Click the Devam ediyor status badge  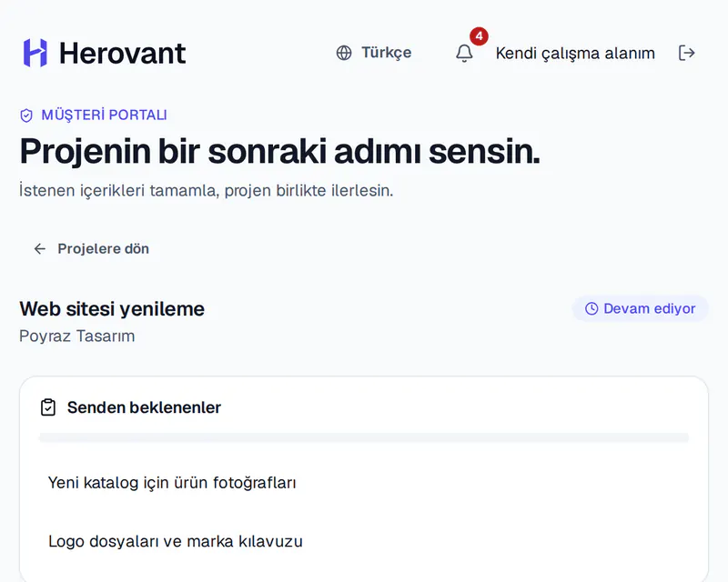click(640, 308)
